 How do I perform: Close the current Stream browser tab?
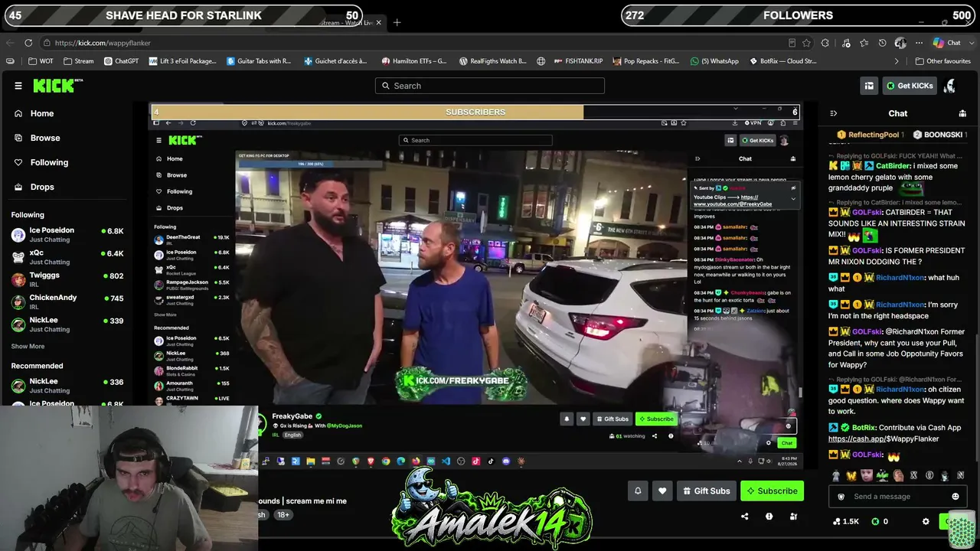click(x=378, y=23)
